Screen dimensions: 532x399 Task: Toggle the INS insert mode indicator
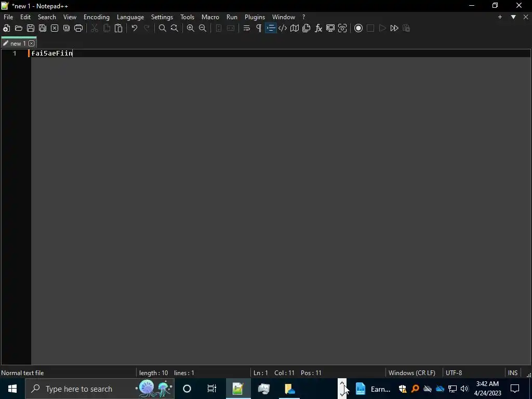[513, 373]
